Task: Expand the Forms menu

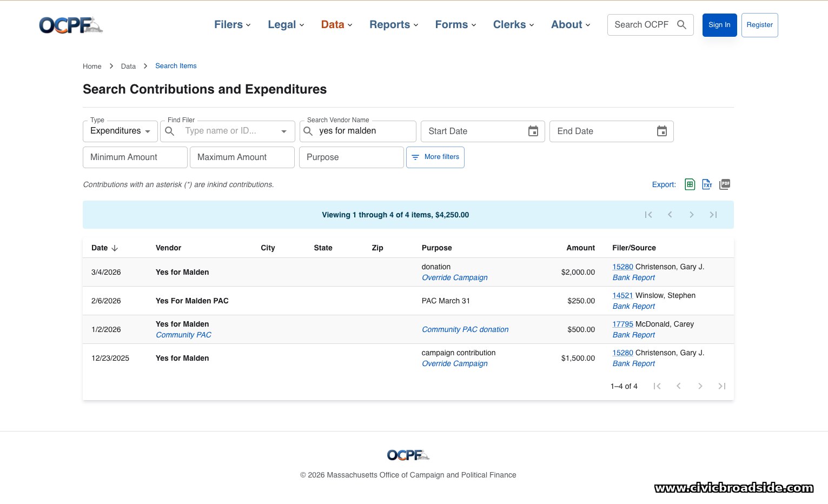Action: pyautogui.click(x=456, y=25)
